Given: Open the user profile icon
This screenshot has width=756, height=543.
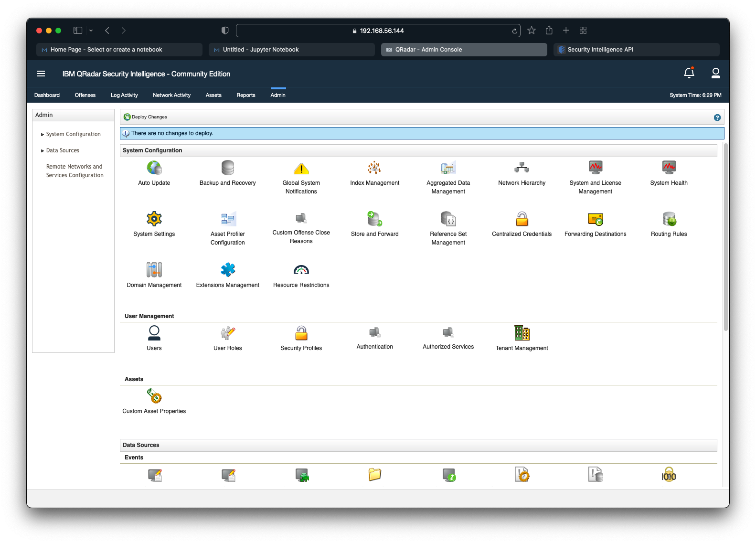Looking at the screenshot, I should [x=715, y=73].
